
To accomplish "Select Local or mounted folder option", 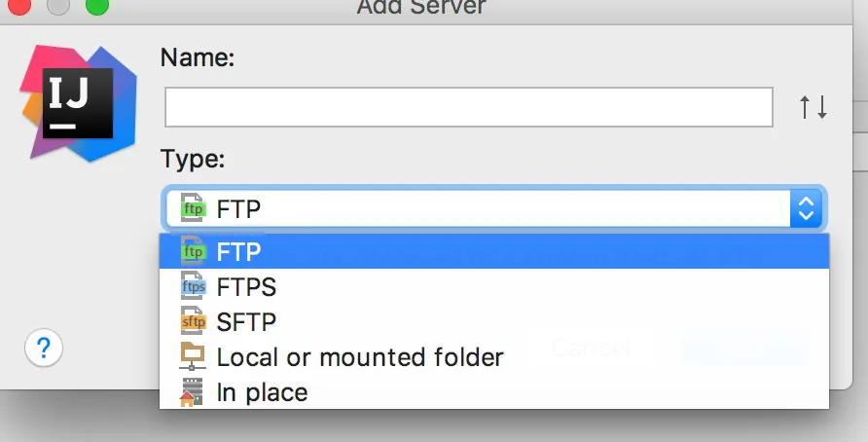I will click(x=360, y=357).
